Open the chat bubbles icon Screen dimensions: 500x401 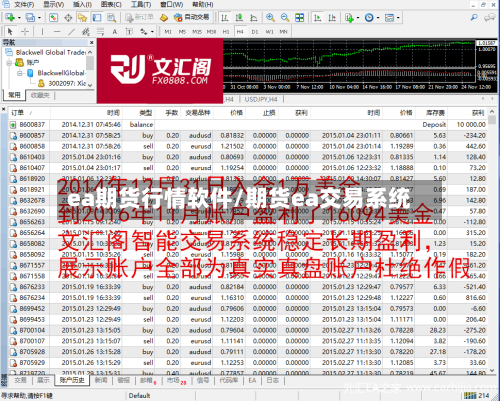click(x=489, y=17)
